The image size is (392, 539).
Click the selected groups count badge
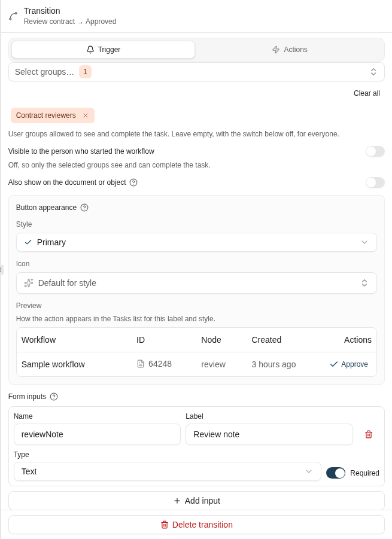(85, 72)
